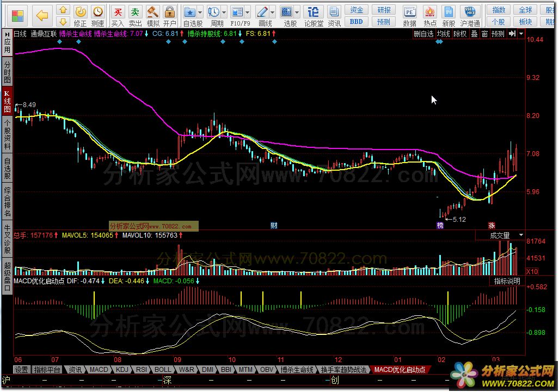The height and width of the screenshot is (392, 559).
Task: Open the 新股 IPO icon
Action: click(x=449, y=16)
